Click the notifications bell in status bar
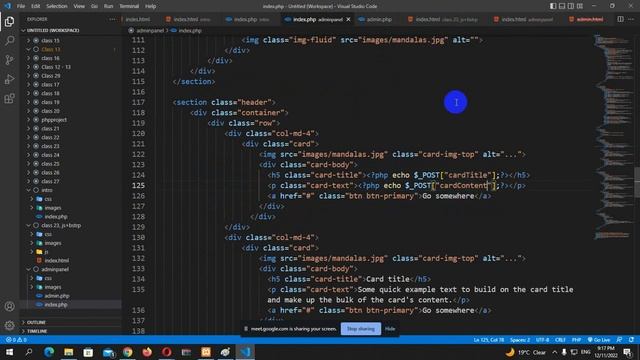The height and width of the screenshot is (360, 640). (631, 340)
